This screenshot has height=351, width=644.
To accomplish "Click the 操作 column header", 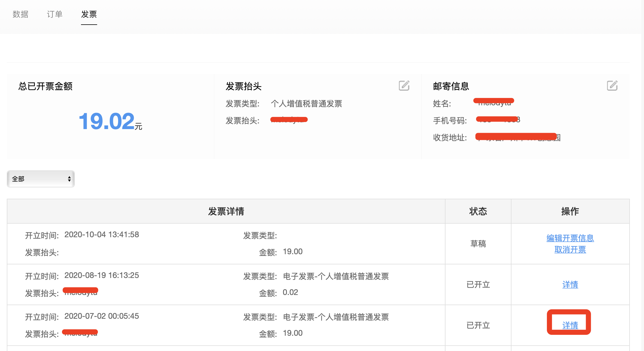I will pos(570,211).
